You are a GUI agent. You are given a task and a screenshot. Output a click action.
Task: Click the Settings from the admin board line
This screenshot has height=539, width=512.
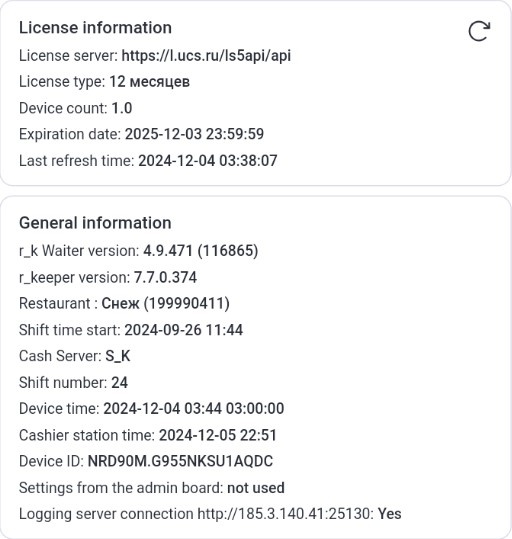tap(152, 488)
